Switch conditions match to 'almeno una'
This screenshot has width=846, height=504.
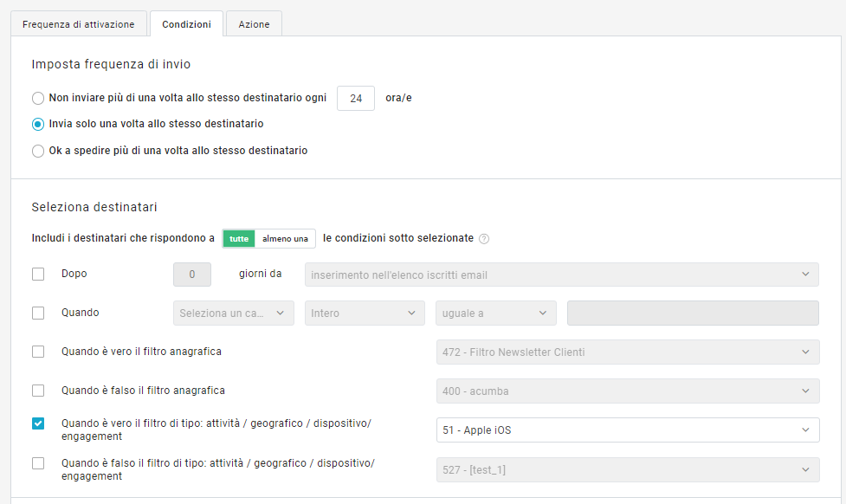(286, 239)
